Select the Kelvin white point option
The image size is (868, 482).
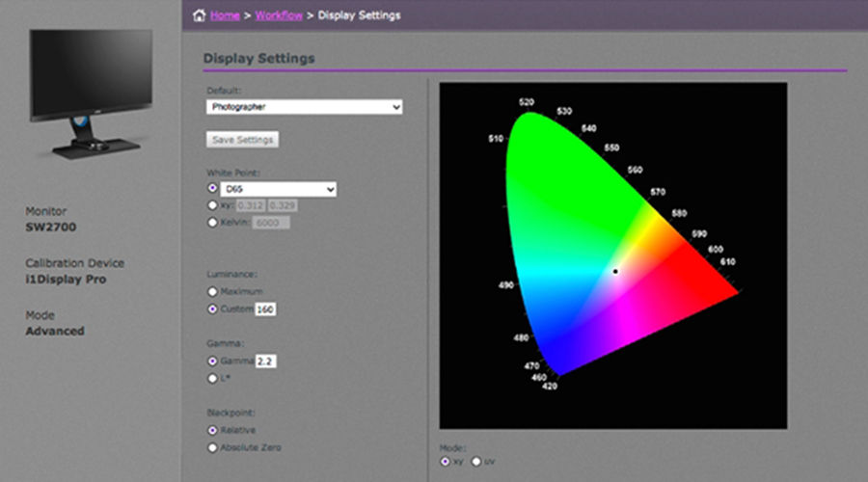[212, 223]
